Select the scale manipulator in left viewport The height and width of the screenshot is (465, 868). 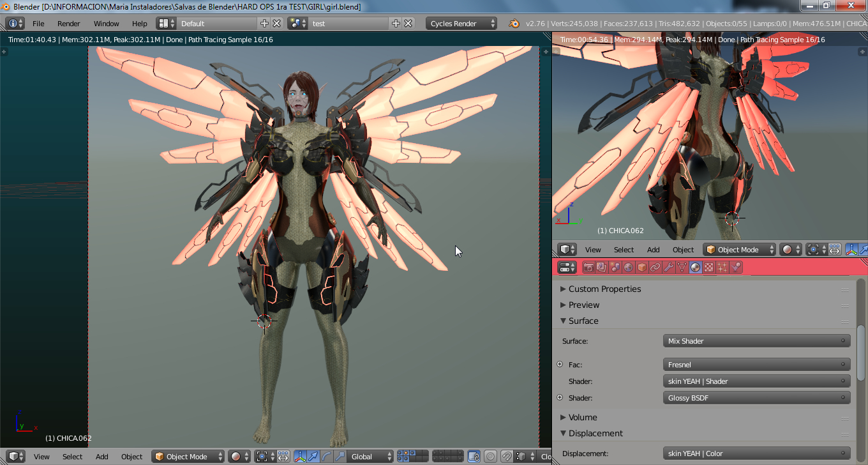pyautogui.click(x=340, y=457)
